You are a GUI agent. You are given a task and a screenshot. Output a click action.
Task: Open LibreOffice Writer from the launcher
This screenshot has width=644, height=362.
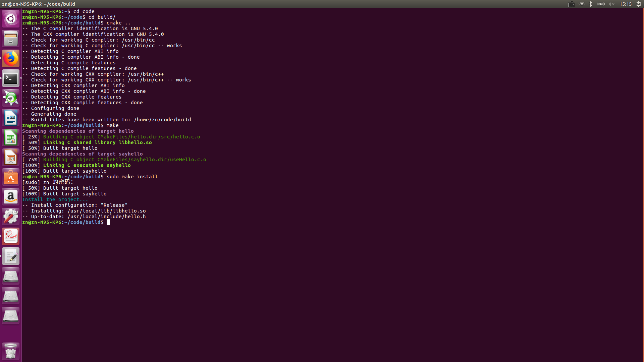11,118
